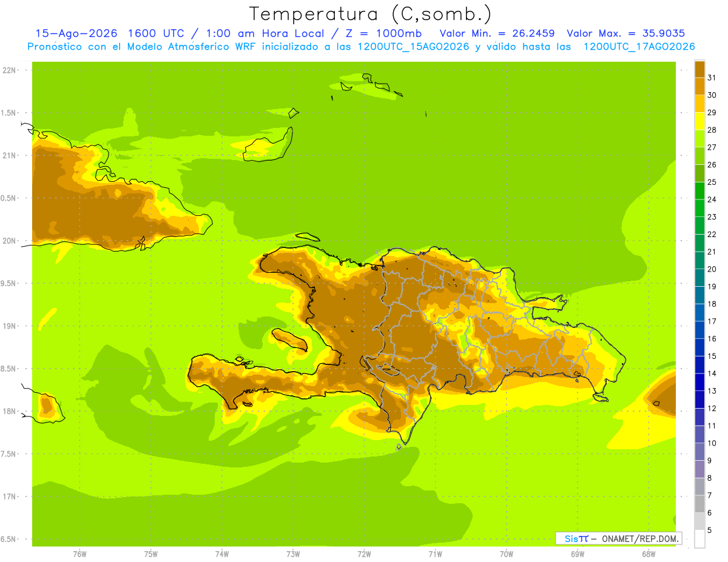Click the "69W" longitude axis label

tap(577, 554)
